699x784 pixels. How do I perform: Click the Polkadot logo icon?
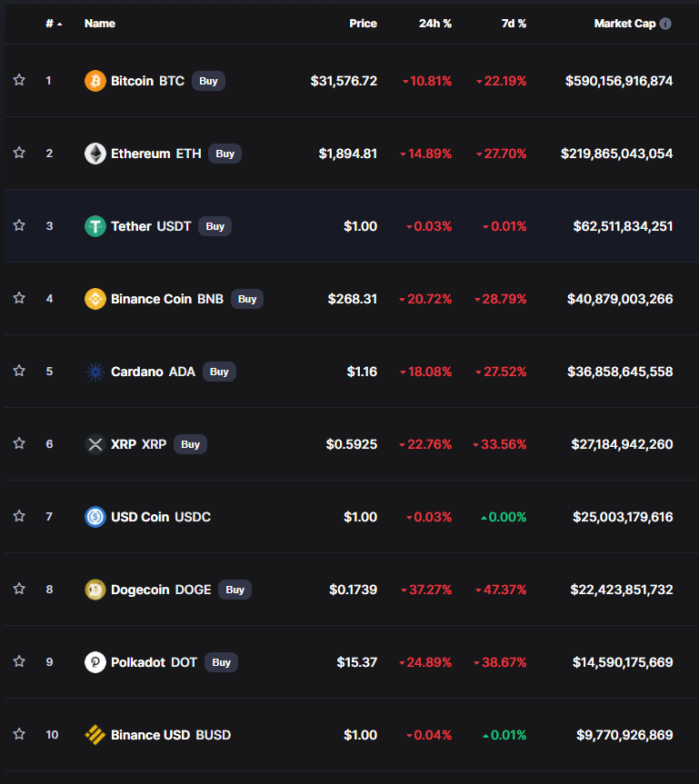coord(95,662)
